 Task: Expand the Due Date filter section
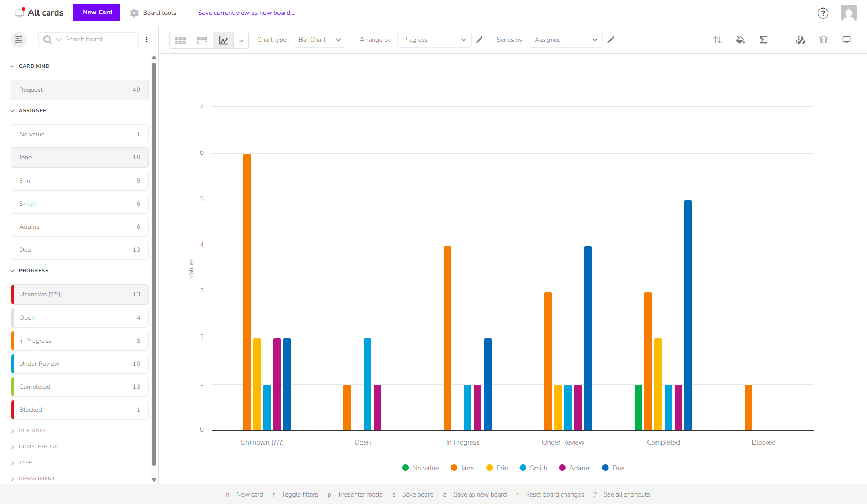(x=32, y=431)
